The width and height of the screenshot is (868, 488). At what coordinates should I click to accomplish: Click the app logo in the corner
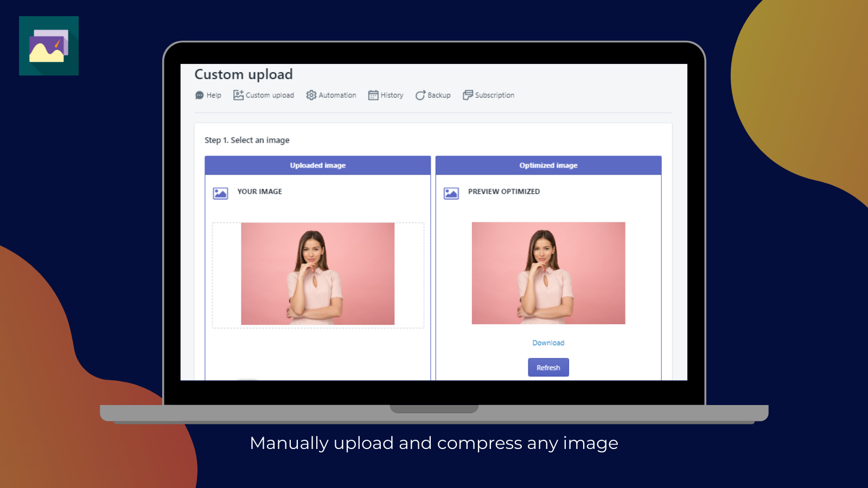pos(49,46)
